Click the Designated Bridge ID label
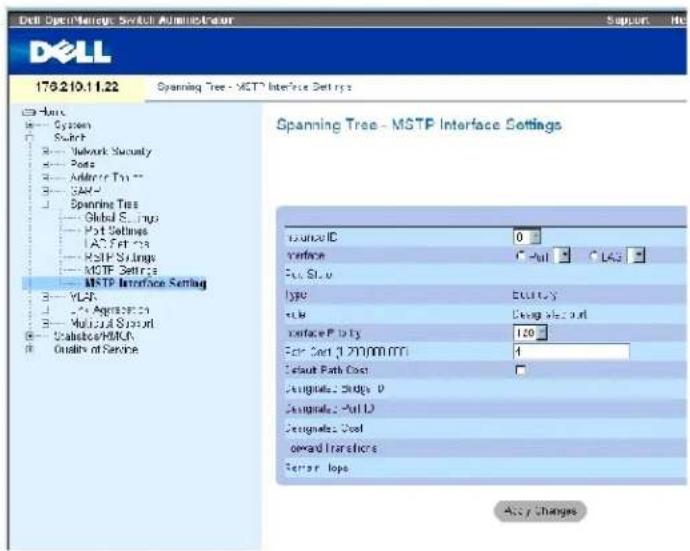This screenshot has width=690, height=551. click(334, 389)
